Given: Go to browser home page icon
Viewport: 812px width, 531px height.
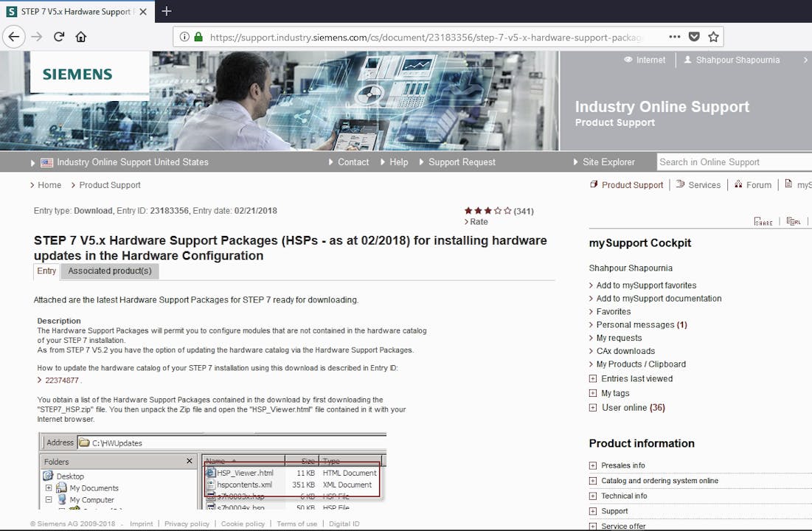Looking at the screenshot, I should point(81,37).
